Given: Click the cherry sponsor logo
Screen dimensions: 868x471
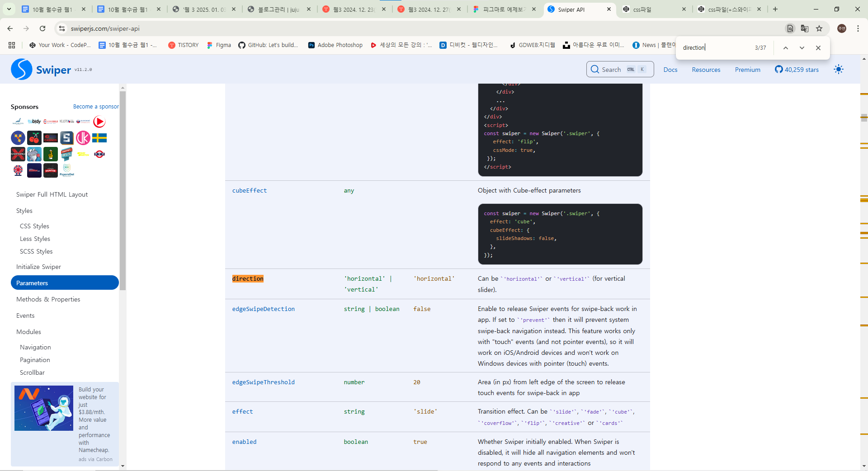Looking at the screenshot, I should (34, 138).
